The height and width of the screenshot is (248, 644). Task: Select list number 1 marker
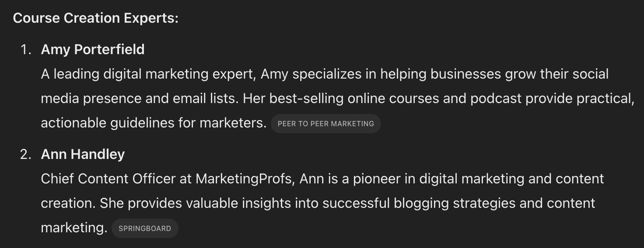[26, 49]
